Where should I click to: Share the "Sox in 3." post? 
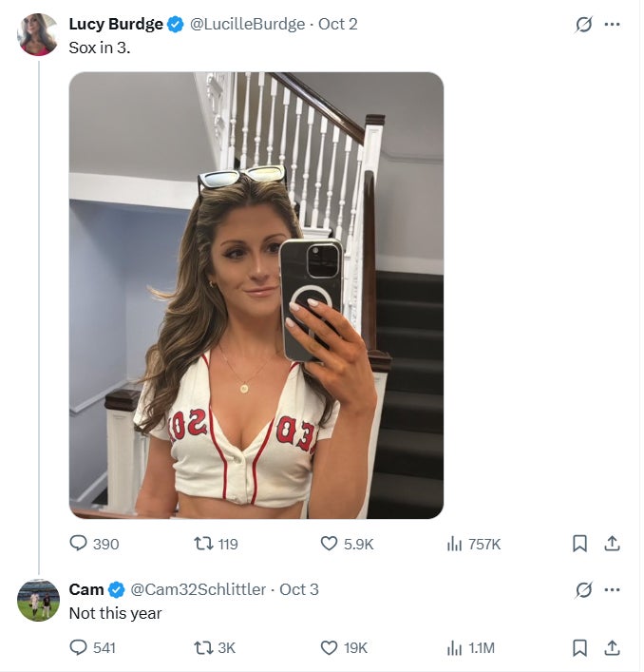613,544
